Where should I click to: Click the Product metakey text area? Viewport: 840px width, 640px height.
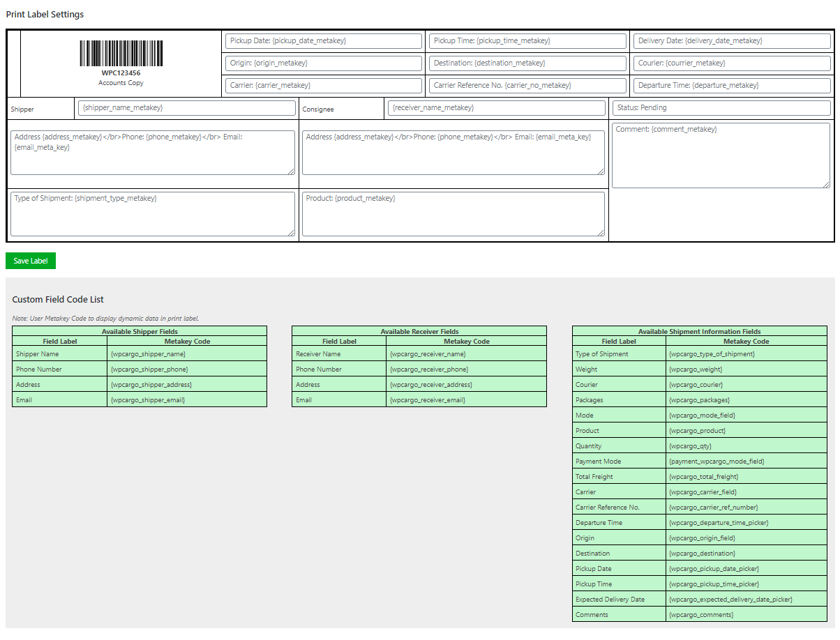point(453,214)
